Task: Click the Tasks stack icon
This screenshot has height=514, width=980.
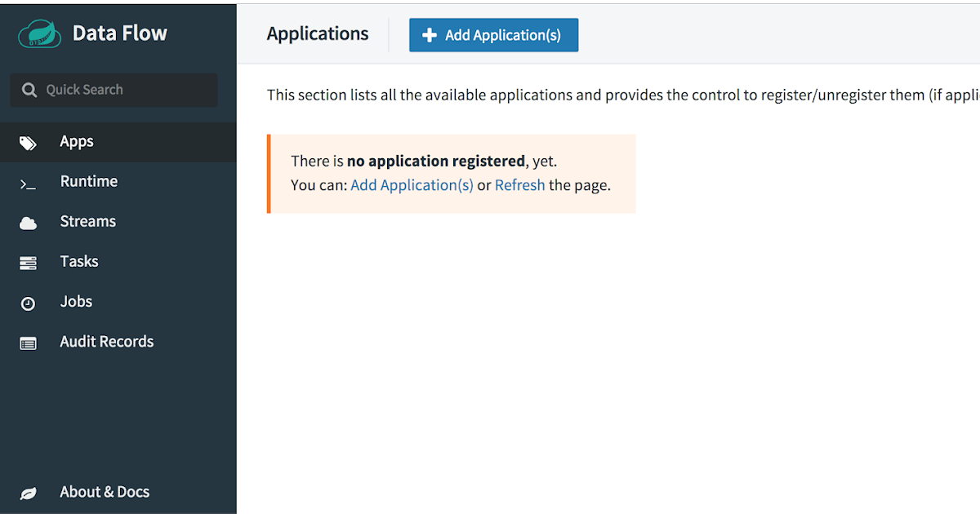Action: (x=27, y=261)
